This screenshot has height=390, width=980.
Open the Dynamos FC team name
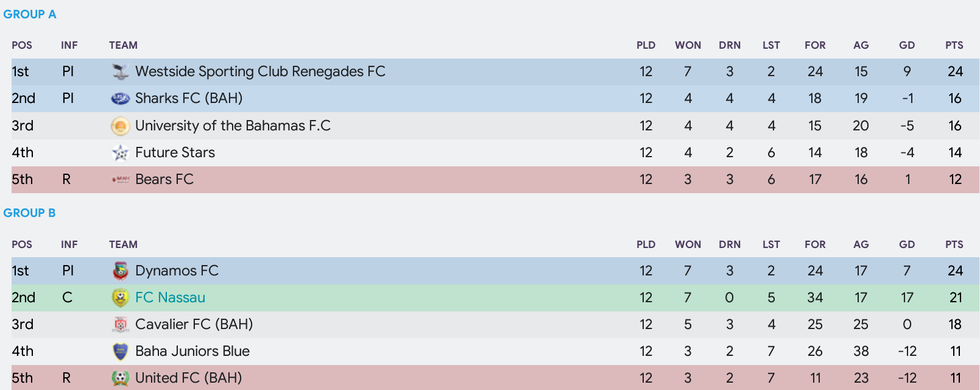[x=177, y=271]
